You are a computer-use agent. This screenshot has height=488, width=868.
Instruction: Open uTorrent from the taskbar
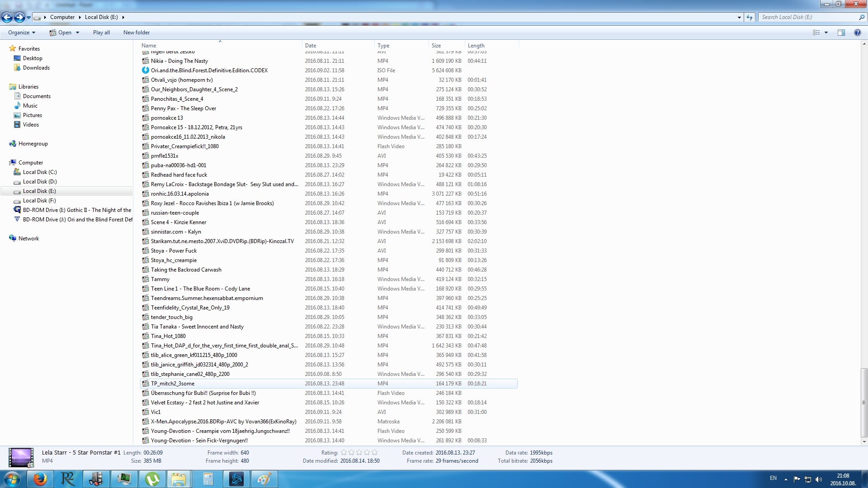[x=152, y=479]
